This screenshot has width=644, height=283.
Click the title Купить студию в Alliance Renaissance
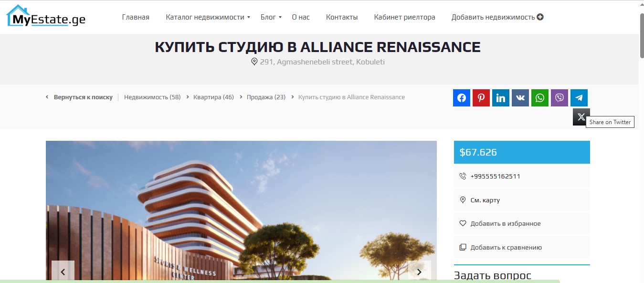point(317,47)
